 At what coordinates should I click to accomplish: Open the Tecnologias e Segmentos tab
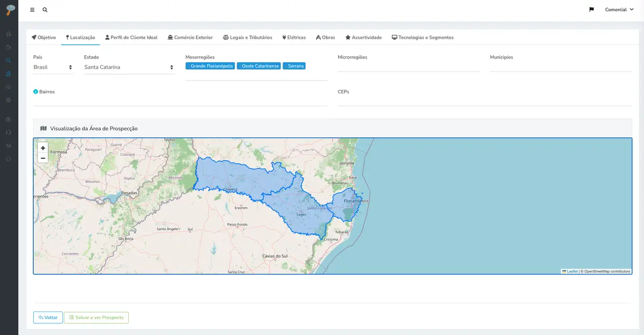coord(423,38)
